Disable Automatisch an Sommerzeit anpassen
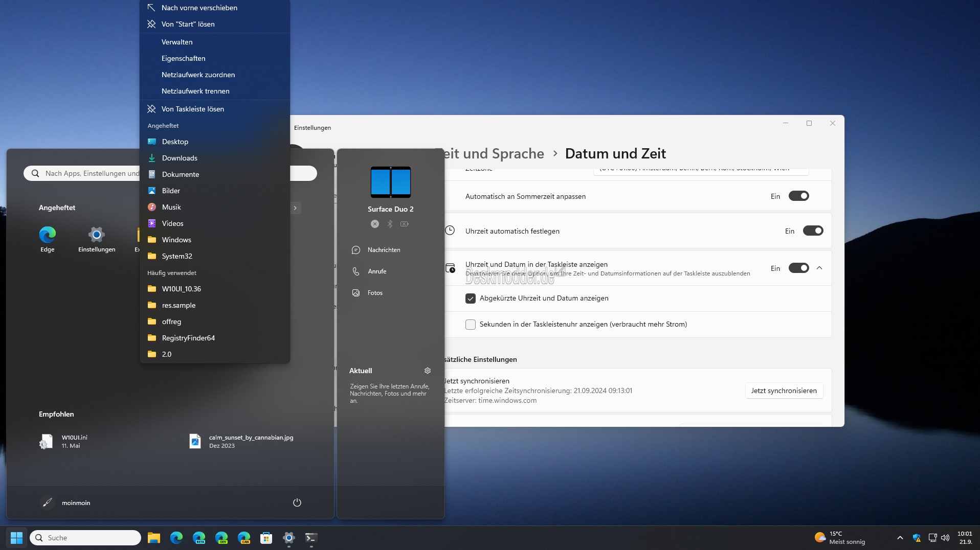This screenshot has height=550, width=980. pos(798,196)
